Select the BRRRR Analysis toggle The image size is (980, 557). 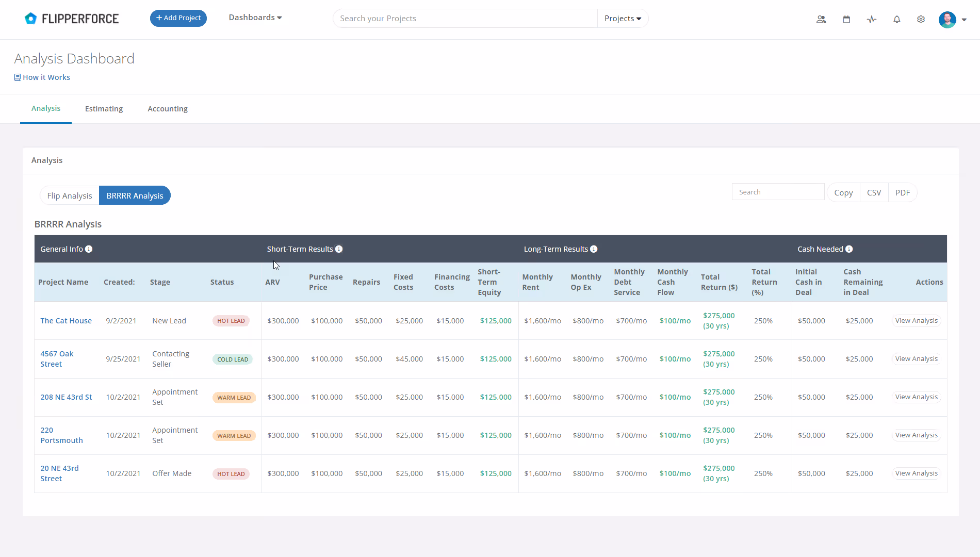(135, 195)
